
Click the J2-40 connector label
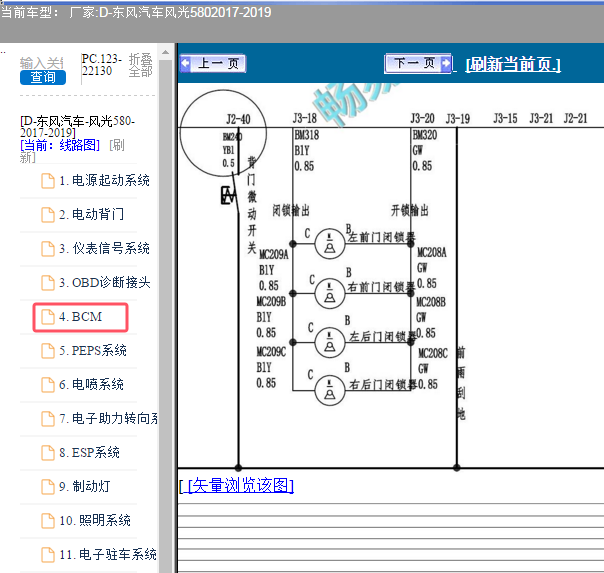pyautogui.click(x=238, y=119)
